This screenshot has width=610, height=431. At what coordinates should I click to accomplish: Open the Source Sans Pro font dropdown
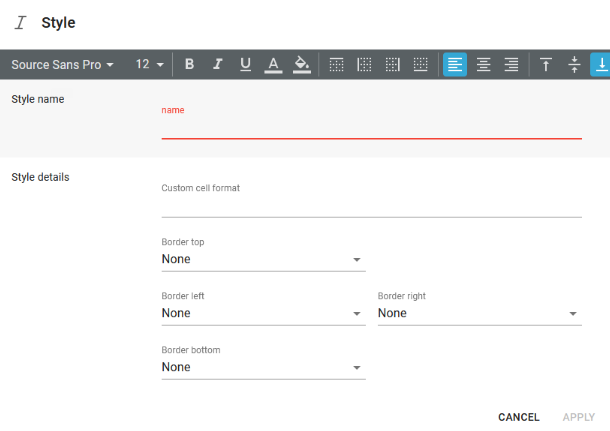click(62, 65)
